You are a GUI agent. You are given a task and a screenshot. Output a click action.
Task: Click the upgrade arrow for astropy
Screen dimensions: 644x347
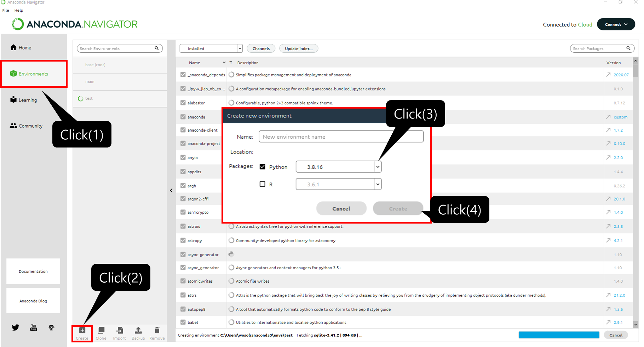608,240
